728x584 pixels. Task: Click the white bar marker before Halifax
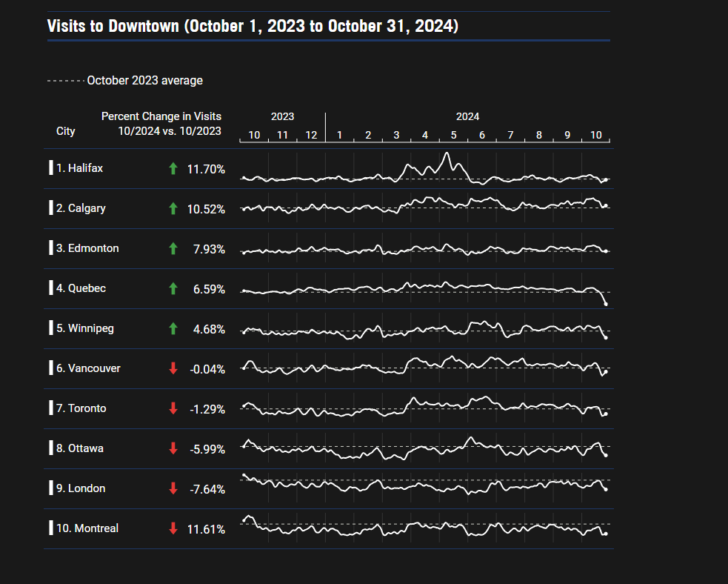click(x=51, y=168)
